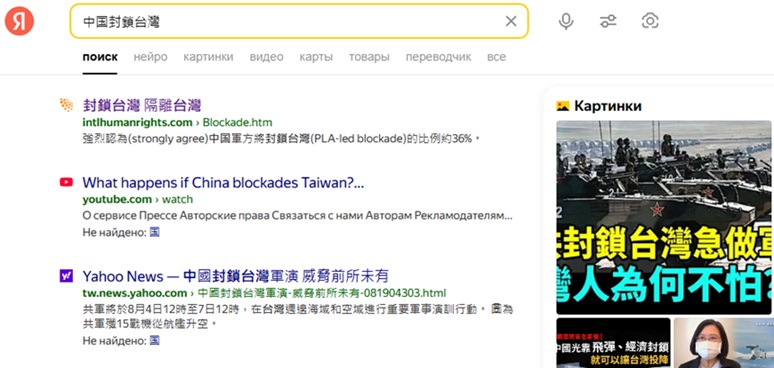Image resolution: width=774 pixels, height=368 pixels.
Task: Open image search camera icon
Action: point(650,21)
